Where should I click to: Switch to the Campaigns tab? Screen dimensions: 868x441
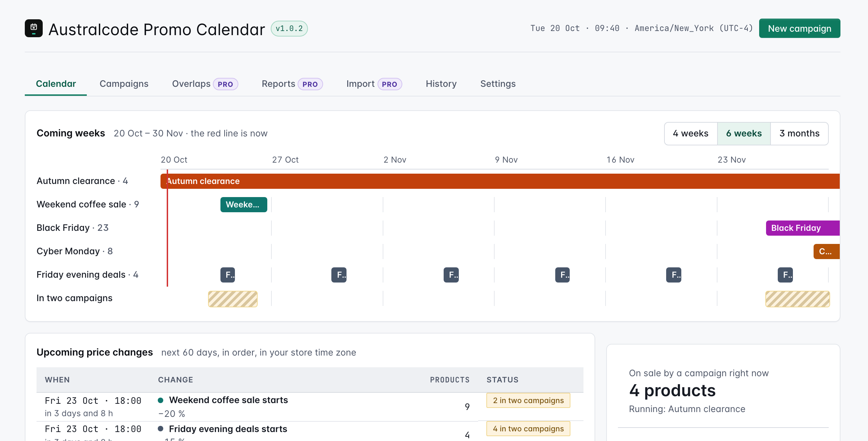coord(124,84)
